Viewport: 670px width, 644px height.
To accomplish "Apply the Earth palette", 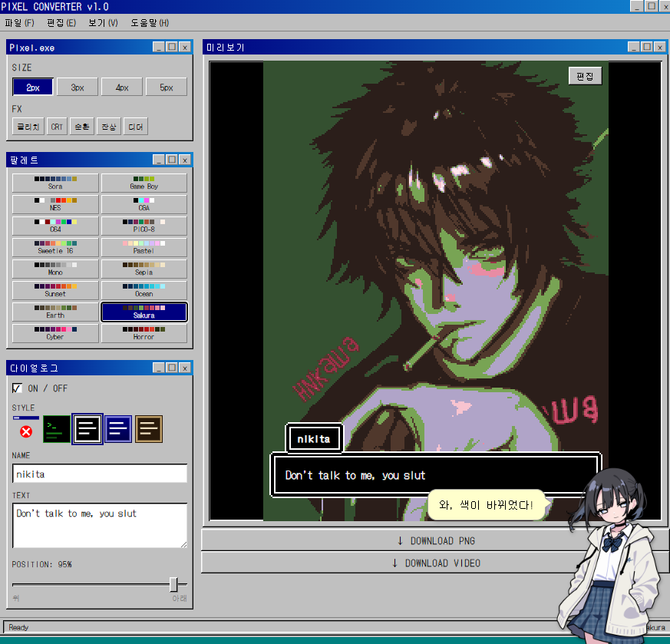I will click(55, 312).
